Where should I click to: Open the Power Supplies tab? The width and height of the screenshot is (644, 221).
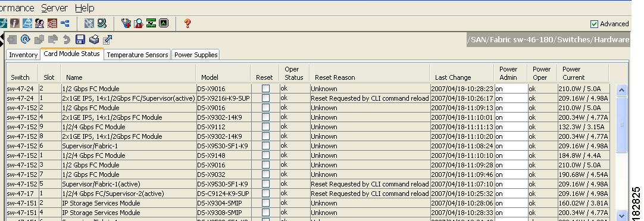coord(195,55)
